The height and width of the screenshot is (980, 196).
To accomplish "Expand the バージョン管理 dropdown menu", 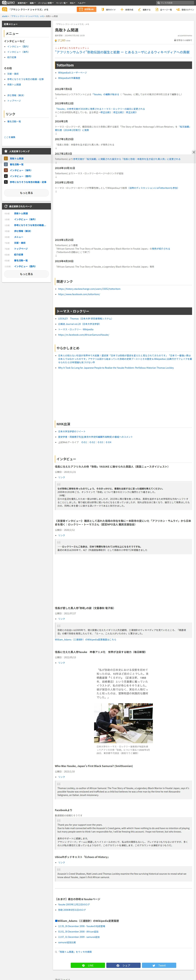I will click(x=46, y=3).
